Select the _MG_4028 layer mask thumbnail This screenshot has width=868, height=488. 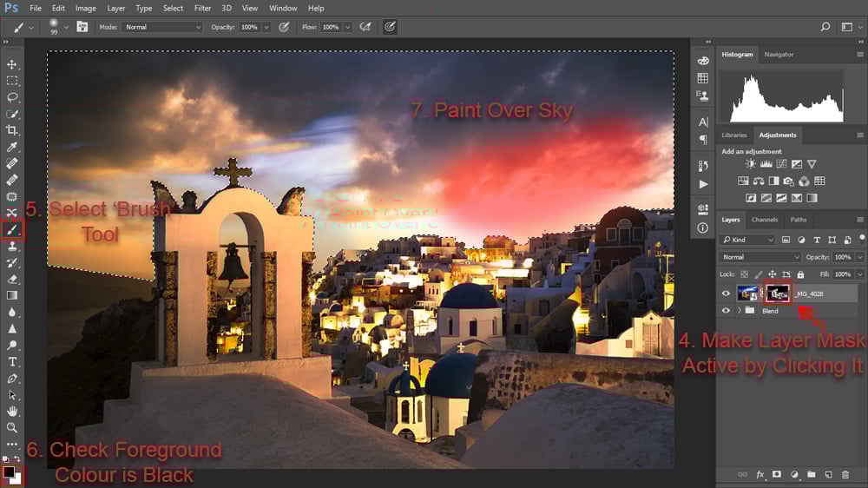777,293
